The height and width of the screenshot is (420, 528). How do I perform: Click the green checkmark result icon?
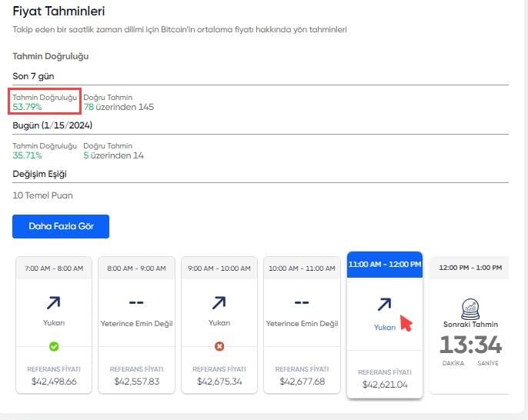[x=54, y=346]
